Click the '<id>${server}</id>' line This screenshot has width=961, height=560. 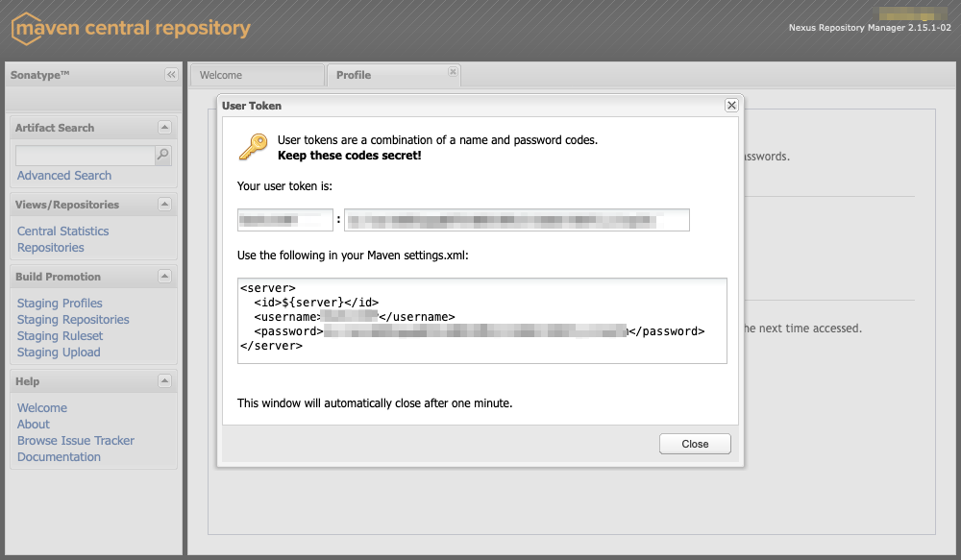pos(316,303)
